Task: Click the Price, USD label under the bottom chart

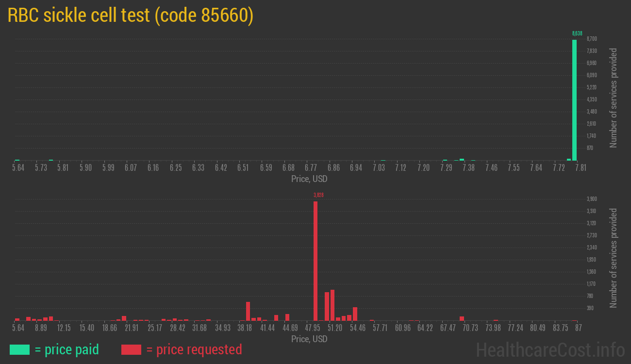Action: pyautogui.click(x=309, y=339)
